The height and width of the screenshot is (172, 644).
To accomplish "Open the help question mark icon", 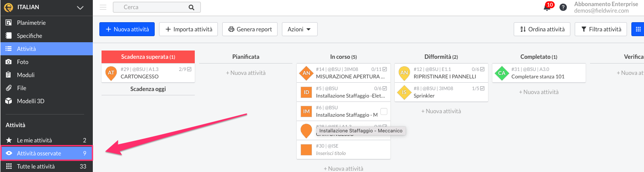I will 563,7.
